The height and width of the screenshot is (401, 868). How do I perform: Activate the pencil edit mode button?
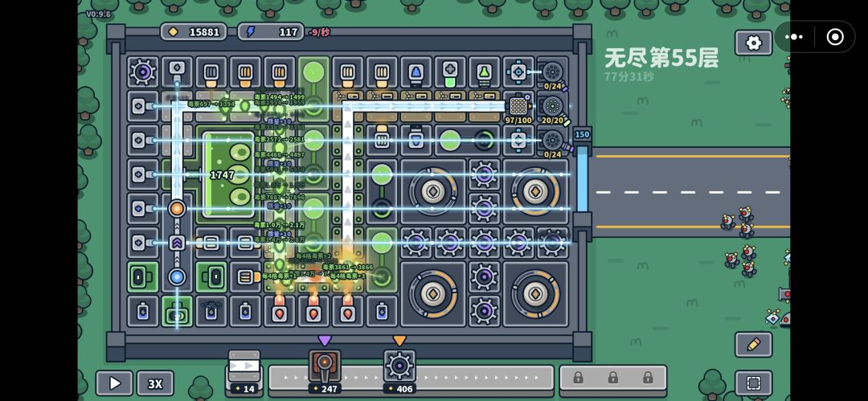(x=753, y=345)
